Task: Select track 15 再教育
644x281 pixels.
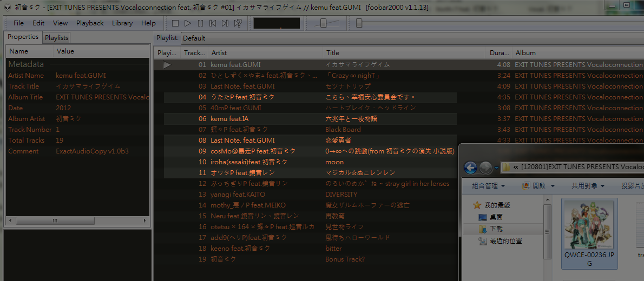Action: 306,216
